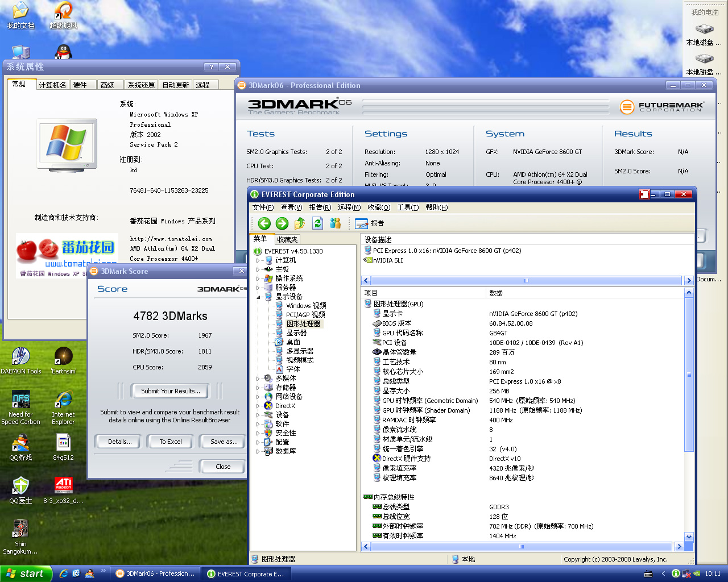The image size is (728, 582).
Task: Collapse the 显示设备 tree node
Action: coord(258,297)
